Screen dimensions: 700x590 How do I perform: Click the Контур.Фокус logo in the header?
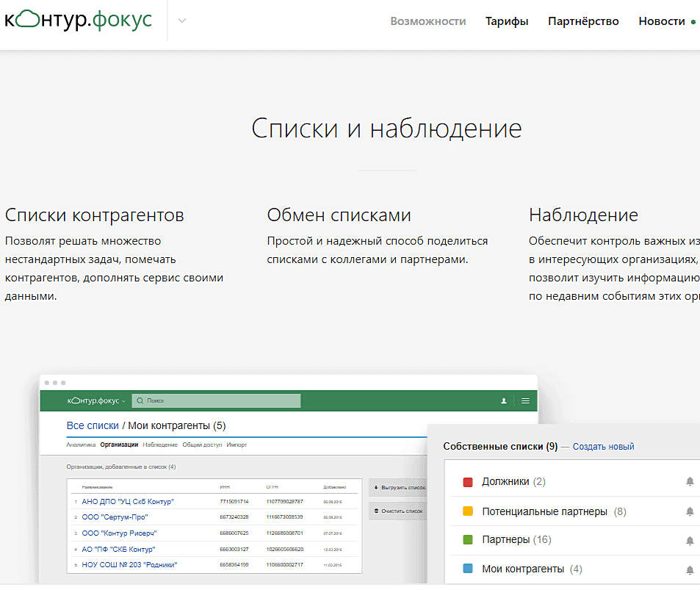[79, 20]
